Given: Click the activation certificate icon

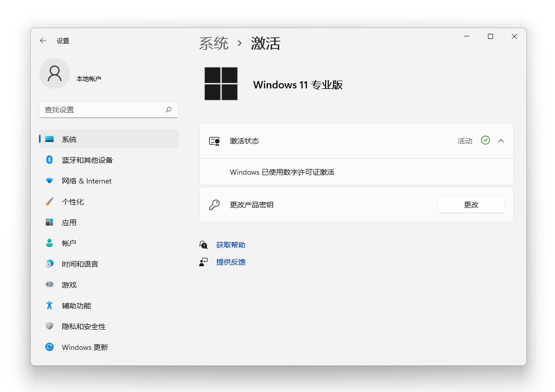Looking at the screenshot, I should pyautogui.click(x=214, y=141).
